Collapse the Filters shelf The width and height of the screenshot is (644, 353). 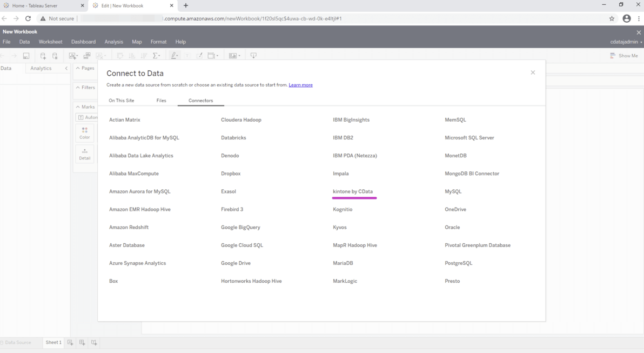coord(78,88)
